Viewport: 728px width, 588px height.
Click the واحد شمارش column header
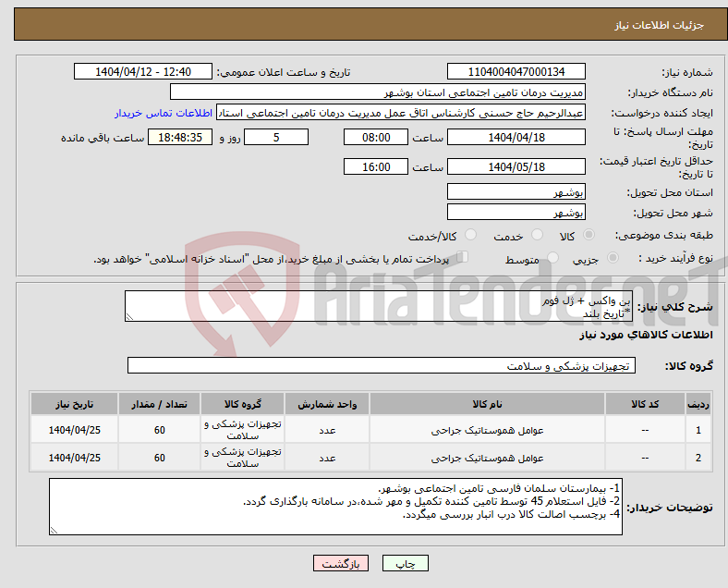click(327, 404)
